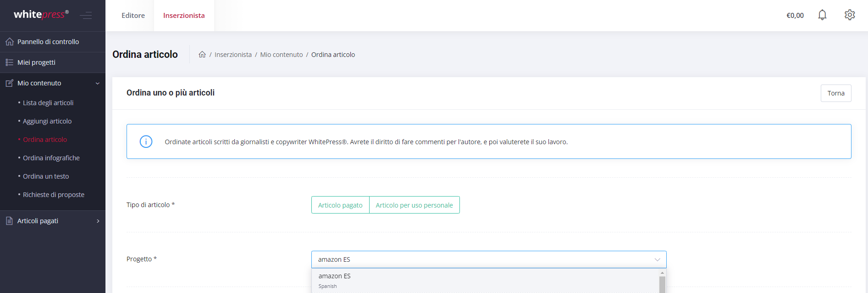Click Mio contenuto breadcrumb link
This screenshot has width=868, height=293.
pos(282,55)
